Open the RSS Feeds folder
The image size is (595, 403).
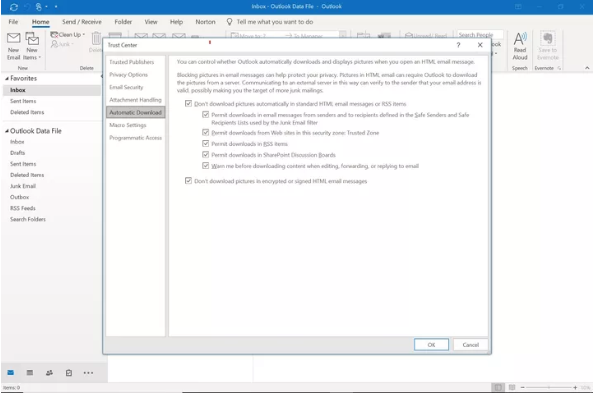(23, 208)
